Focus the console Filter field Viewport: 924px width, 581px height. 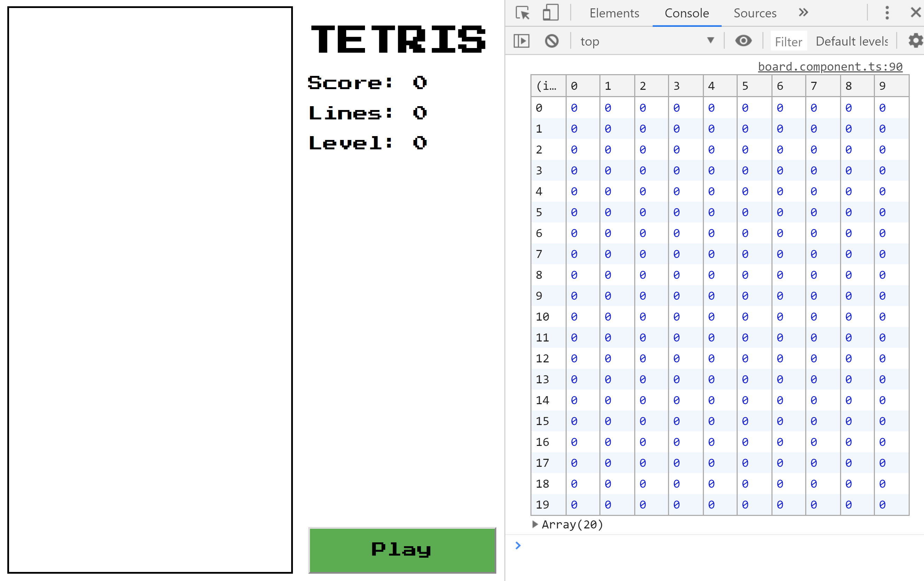tap(788, 41)
